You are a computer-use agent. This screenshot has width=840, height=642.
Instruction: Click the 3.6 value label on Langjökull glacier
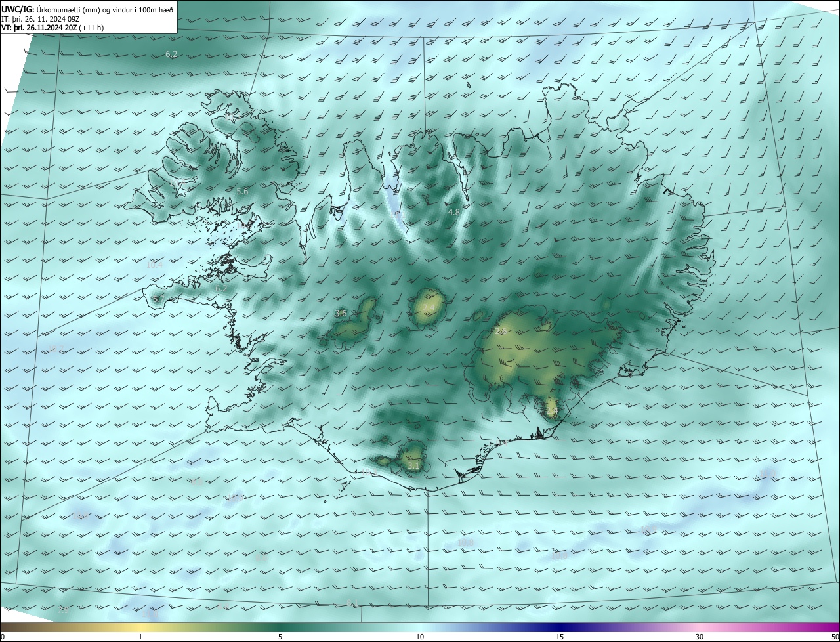tap(341, 314)
